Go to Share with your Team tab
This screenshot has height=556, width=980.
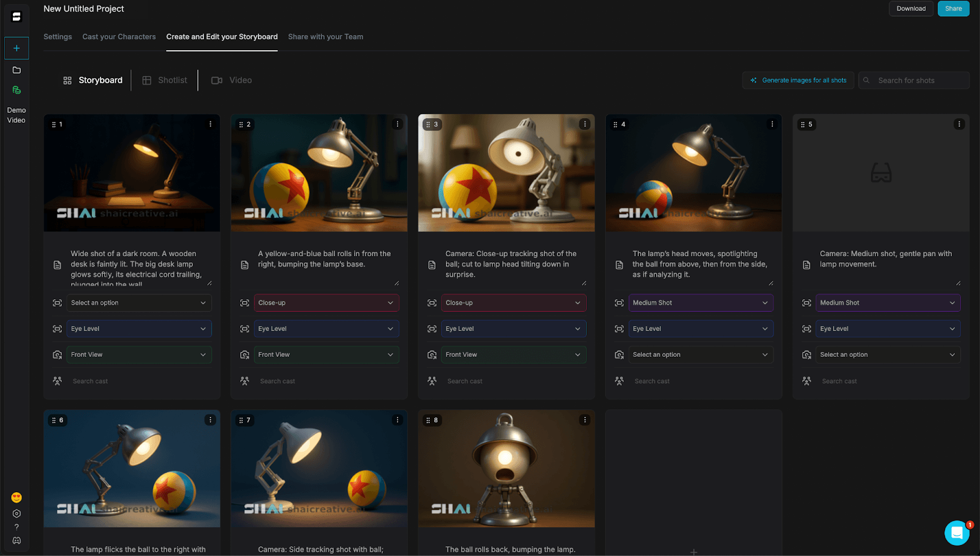[325, 37]
